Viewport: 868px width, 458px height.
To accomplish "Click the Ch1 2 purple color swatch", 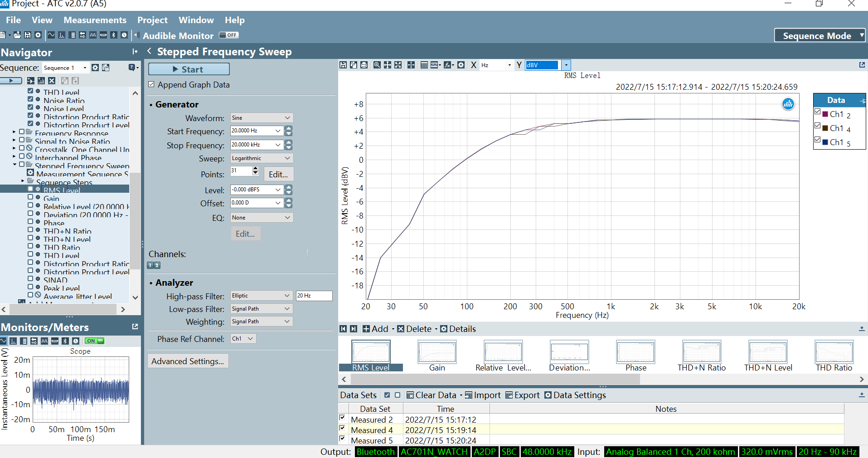I will [x=825, y=114].
